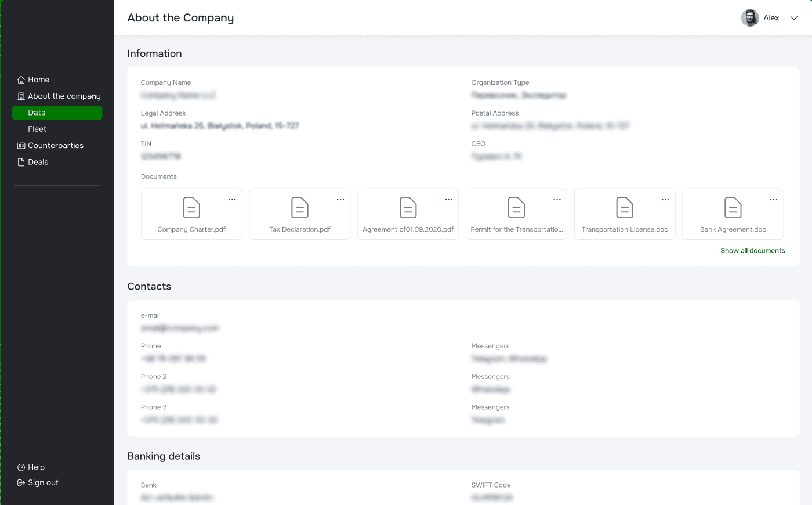The height and width of the screenshot is (505, 812).
Task: Open Counterparties in the sidebar
Action: [57, 146]
